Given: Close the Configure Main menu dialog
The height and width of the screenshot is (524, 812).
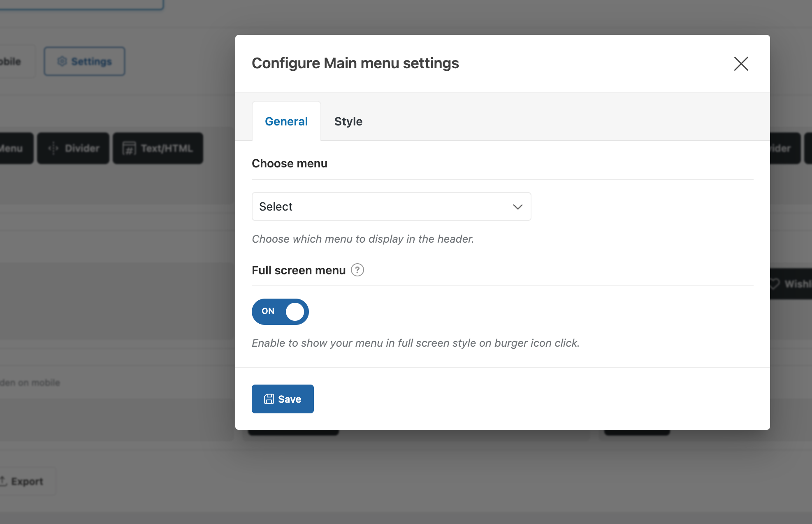Looking at the screenshot, I should 741,64.
